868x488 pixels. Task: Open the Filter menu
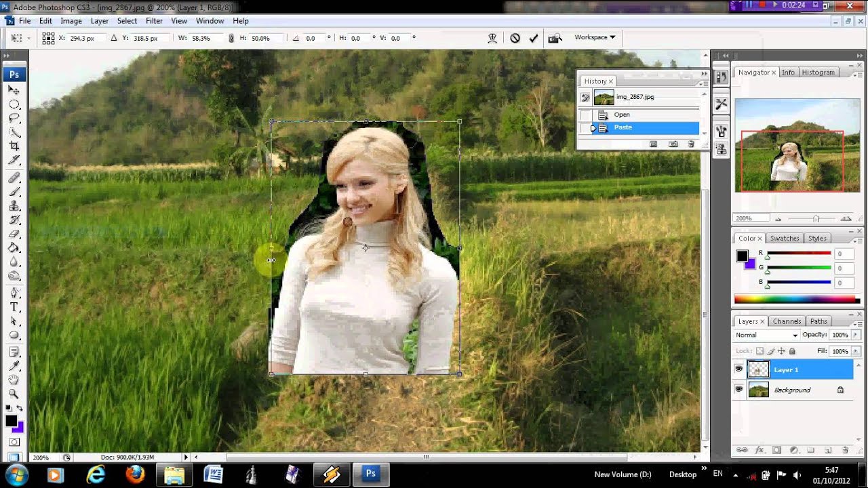154,21
